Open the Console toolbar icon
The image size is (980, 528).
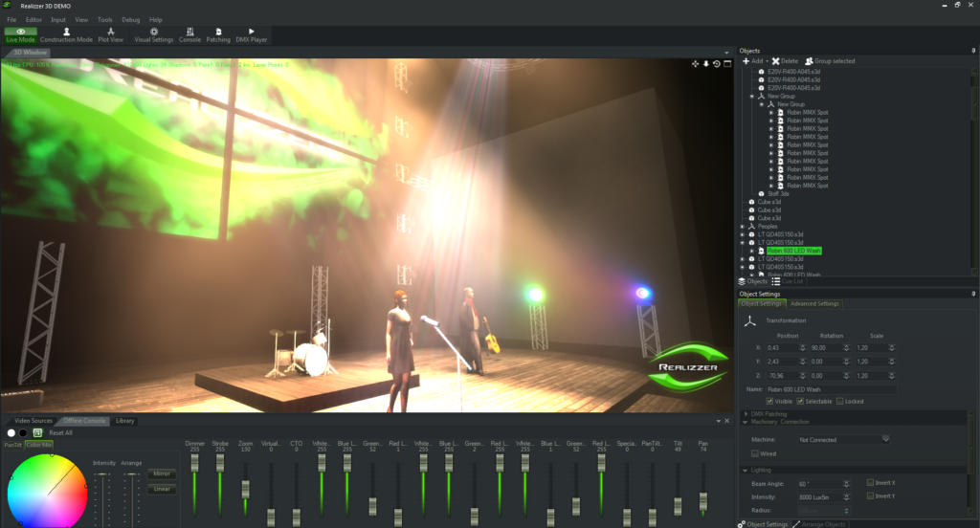pyautogui.click(x=189, y=35)
